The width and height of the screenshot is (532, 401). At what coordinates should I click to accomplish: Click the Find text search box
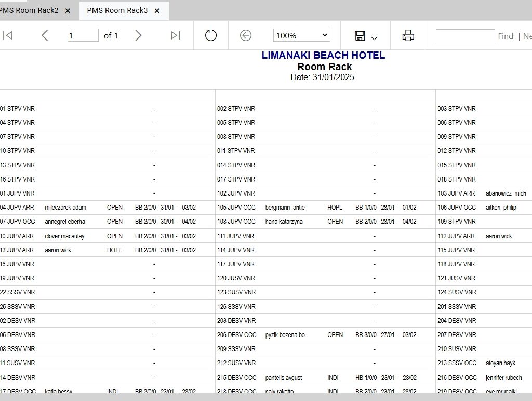[465, 36]
